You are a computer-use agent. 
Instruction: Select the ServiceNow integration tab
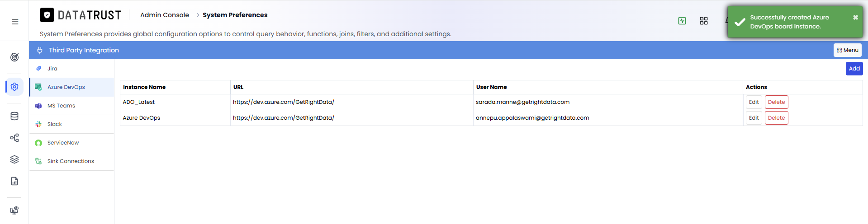(x=71, y=143)
